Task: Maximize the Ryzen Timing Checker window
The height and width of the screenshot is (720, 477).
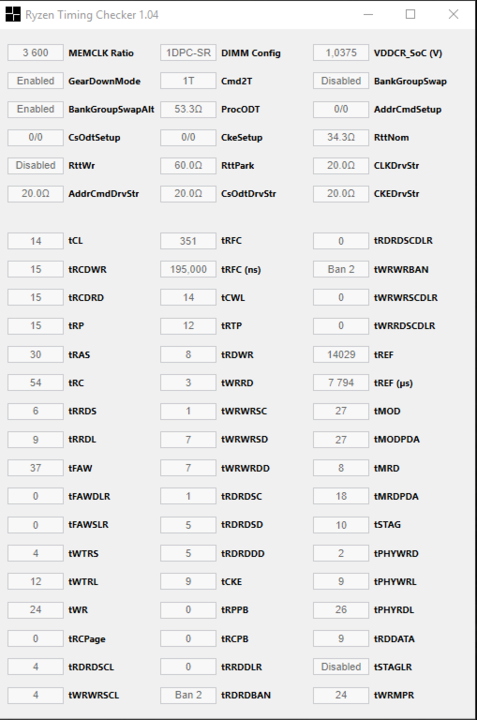Action: coord(410,15)
